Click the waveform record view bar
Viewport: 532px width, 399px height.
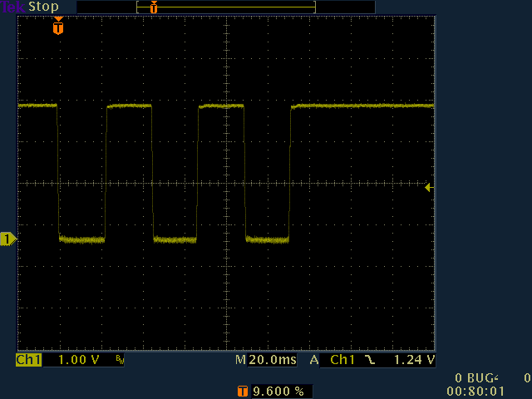tap(226, 7)
